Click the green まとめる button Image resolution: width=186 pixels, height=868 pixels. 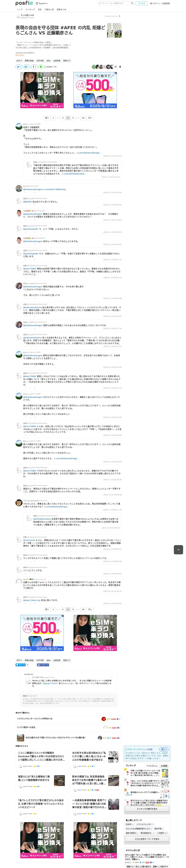[141, 3]
